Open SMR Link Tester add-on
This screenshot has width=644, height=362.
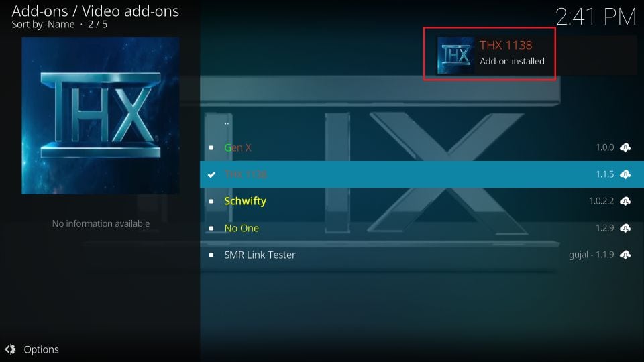pos(422,255)
